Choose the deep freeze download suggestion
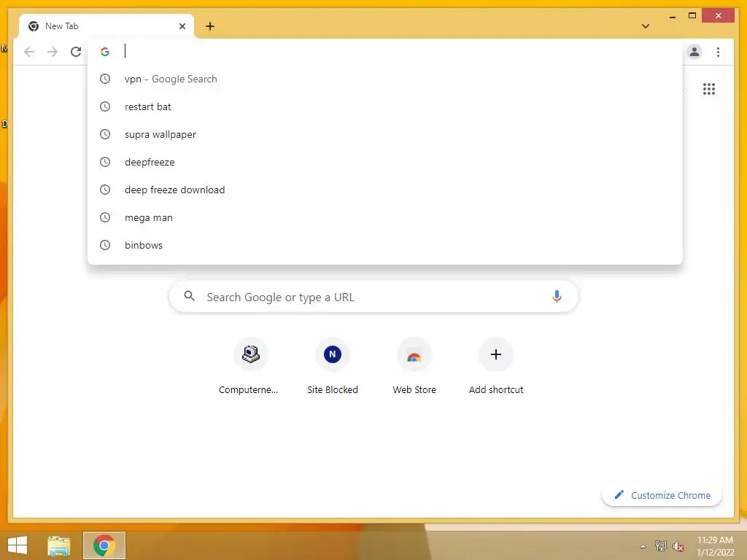Viewport: 747px width, 560px height. pos(385,190)
